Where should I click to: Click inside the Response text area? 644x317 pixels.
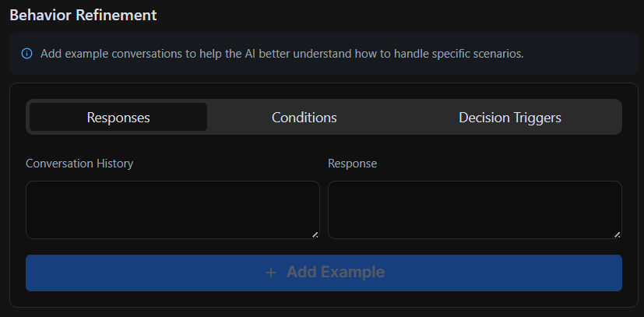coord(474,210)
